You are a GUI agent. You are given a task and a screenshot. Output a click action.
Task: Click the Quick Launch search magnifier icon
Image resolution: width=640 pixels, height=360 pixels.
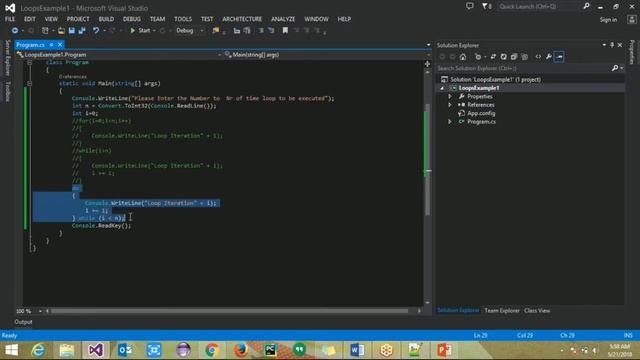click(x=587, y=6)
